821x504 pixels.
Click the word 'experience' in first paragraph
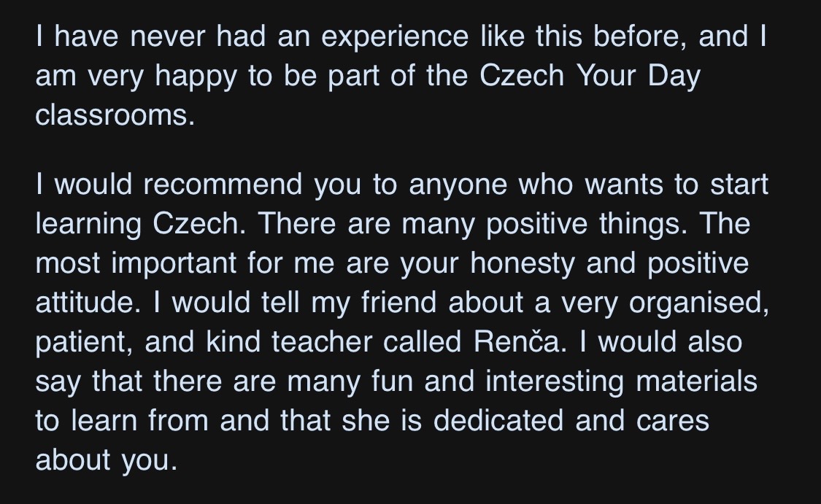(x=395, y=37)
